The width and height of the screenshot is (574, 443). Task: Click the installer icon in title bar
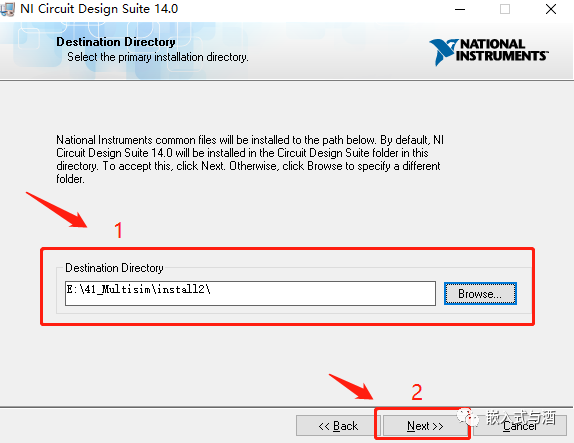pos(7,9)
